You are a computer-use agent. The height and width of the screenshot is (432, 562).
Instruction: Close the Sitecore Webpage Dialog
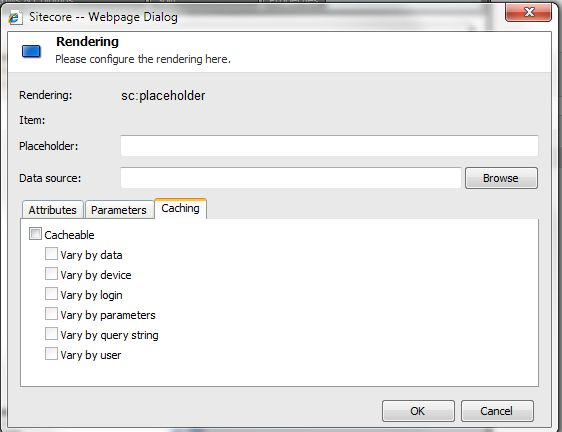coord(528,12)
